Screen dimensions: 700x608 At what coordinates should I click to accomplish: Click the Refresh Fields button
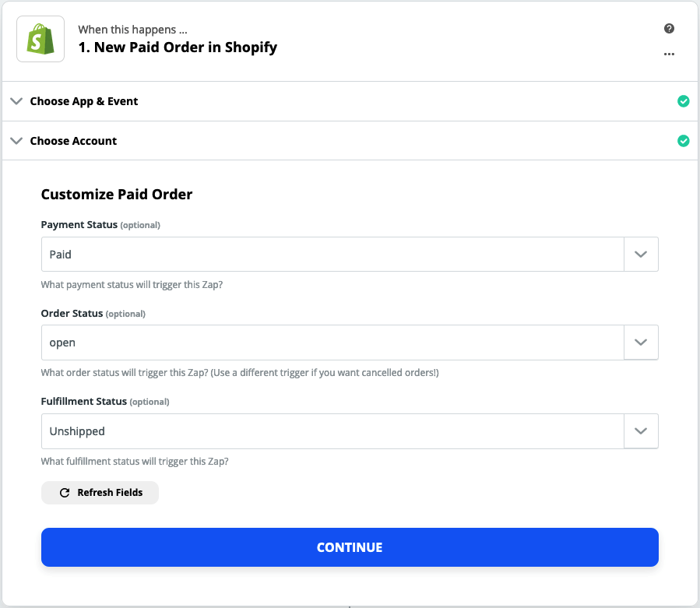pos(100,493)
